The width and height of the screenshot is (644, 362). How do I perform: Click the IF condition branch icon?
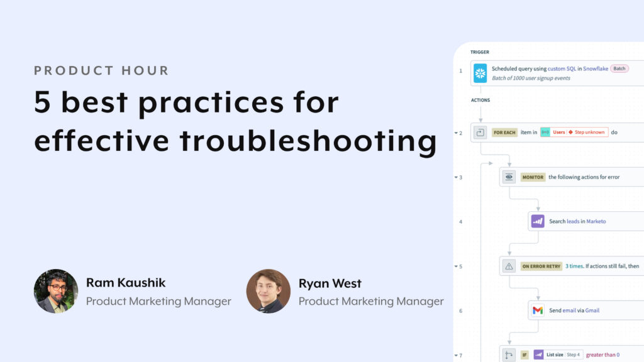pyautogui.click(x=509, y=355)
